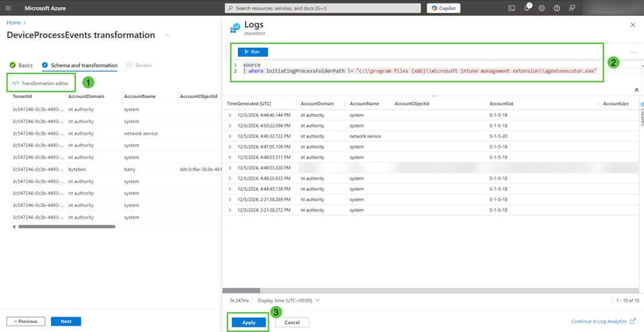Screen dimensions: 644x332
Task: Click AccountUpn column header in results
Action: click(616, 104)
